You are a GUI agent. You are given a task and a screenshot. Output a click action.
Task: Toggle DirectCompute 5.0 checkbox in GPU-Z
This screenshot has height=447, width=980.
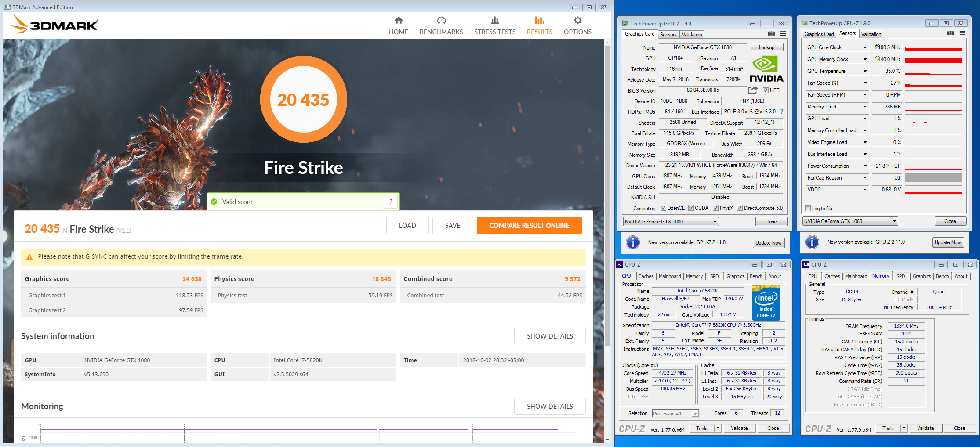[740, 208]
